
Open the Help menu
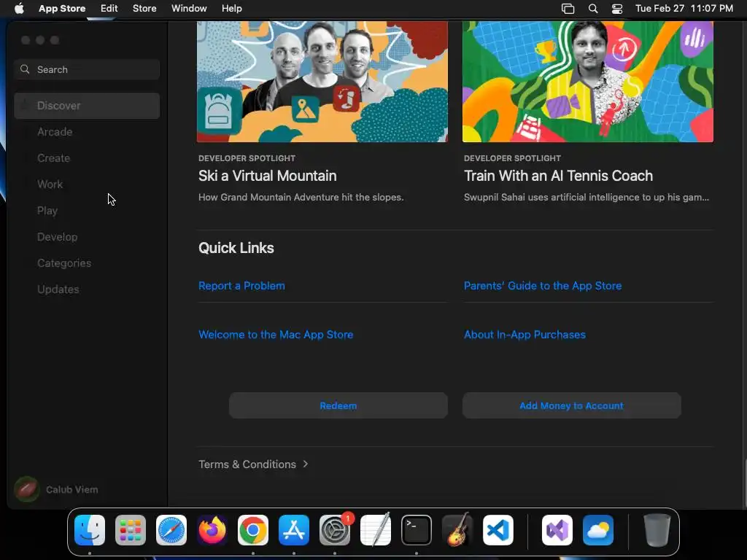[231, 9]
